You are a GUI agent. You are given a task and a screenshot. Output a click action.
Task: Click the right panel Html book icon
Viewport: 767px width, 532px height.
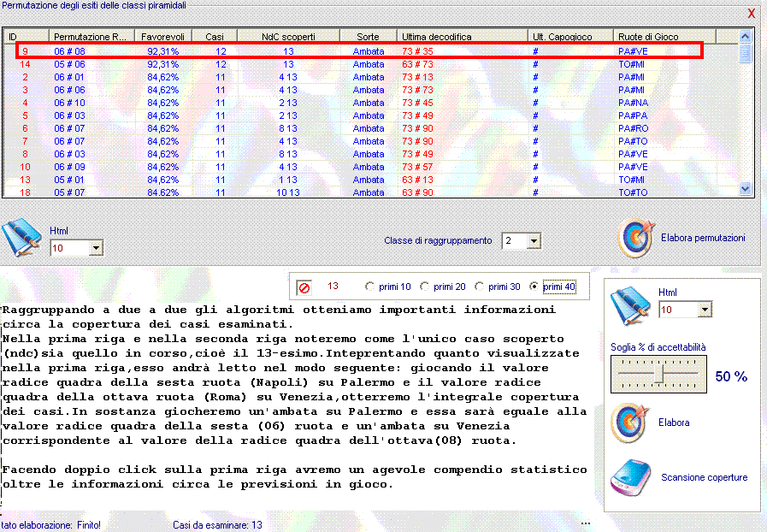pyautogui.click(x=630, y=306)
